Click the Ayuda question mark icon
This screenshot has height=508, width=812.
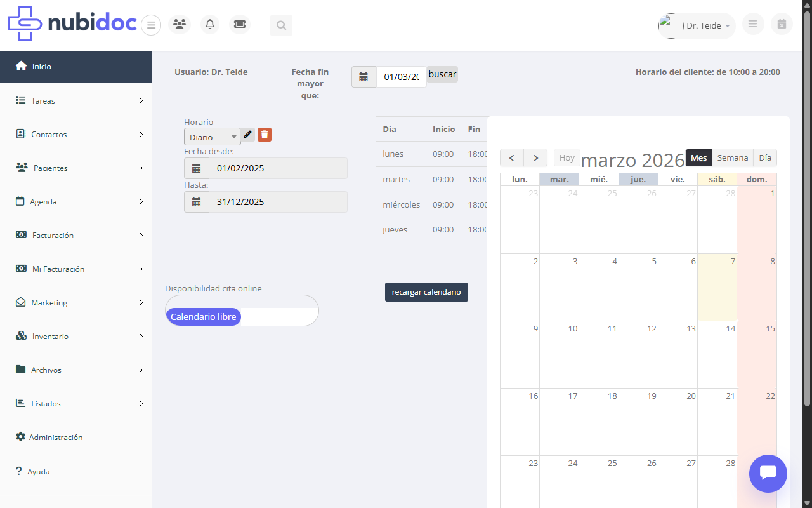click(19, 471)
